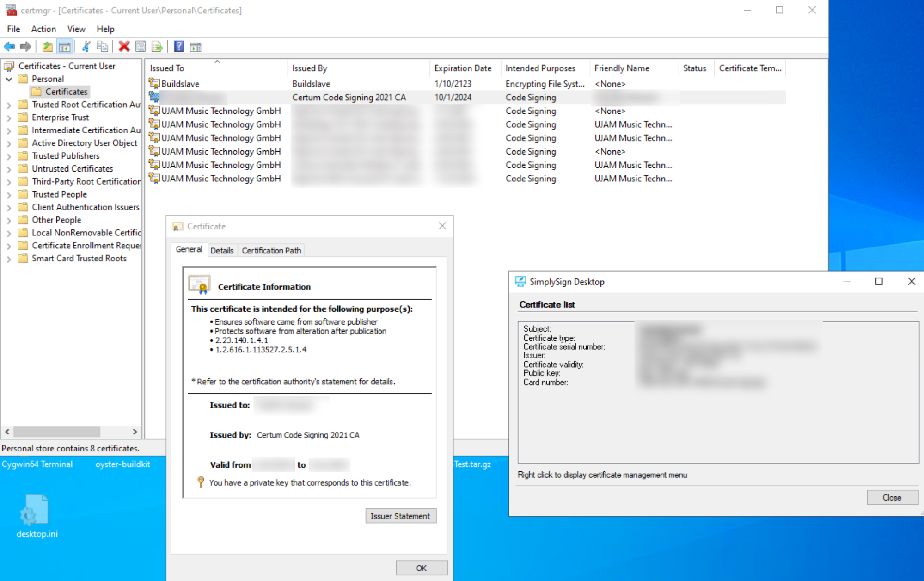
Task: Expand the Enterprise Trust node
Action: [x=9, y=117]
